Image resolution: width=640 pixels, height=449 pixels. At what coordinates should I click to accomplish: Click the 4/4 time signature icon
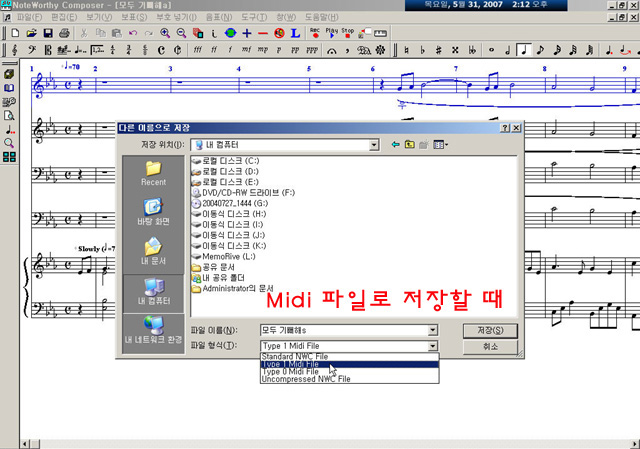click(113, 50)
